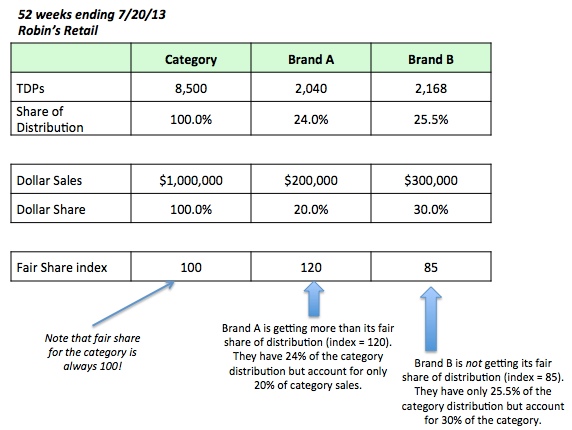Click the diagonal arrow pointing to category index 100
This screenshot has height=430, width=572.
pos(134,303)
